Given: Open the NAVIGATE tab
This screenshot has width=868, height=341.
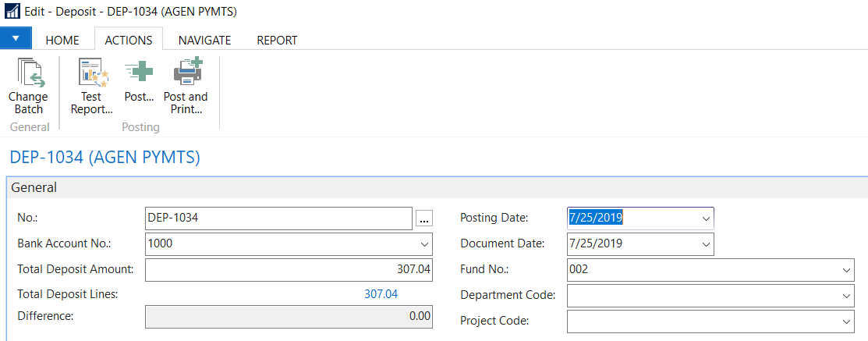Looking at the screenshot, I should (204, 40).
